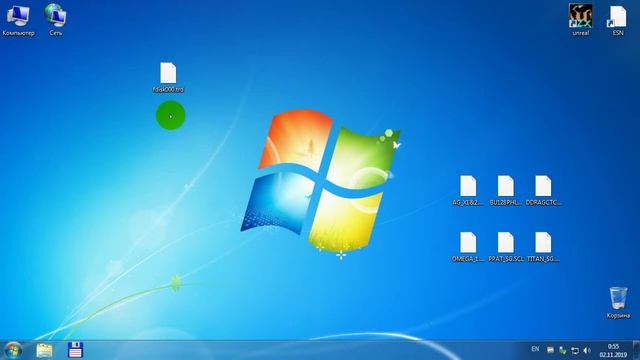This screenshot has width=640, height=360.
Task: Select the AG_X1&2 file icon
Action: point(468,191)
